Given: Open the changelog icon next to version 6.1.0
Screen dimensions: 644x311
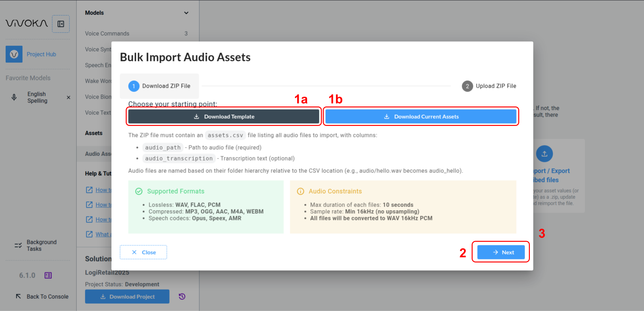Looking at the screenshot, I should click(48, 275).
